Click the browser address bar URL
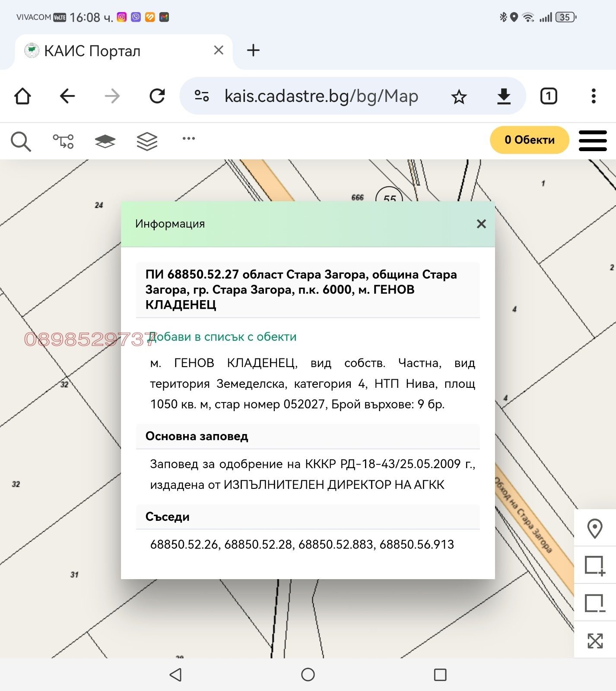 point(321,96)
